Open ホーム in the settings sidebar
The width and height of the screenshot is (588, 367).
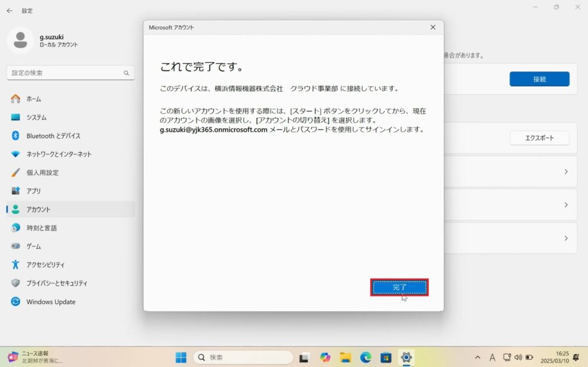[x=71, y=99]
